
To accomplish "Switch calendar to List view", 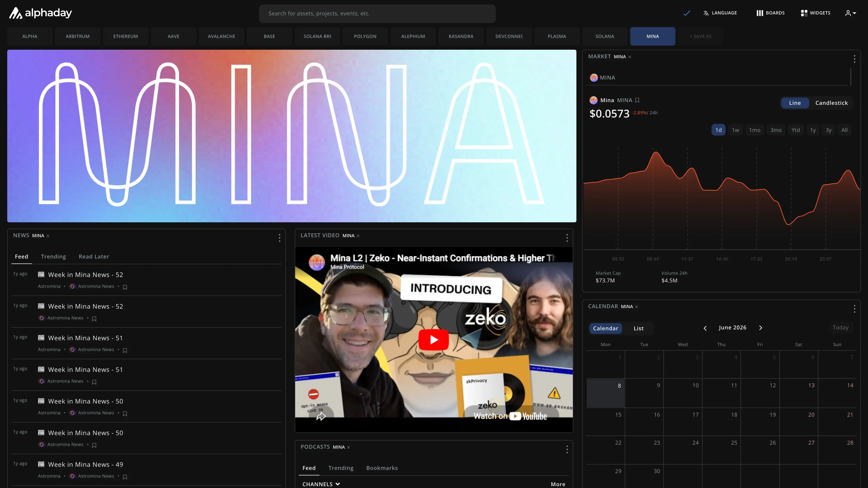I will (x=639, y=328).
